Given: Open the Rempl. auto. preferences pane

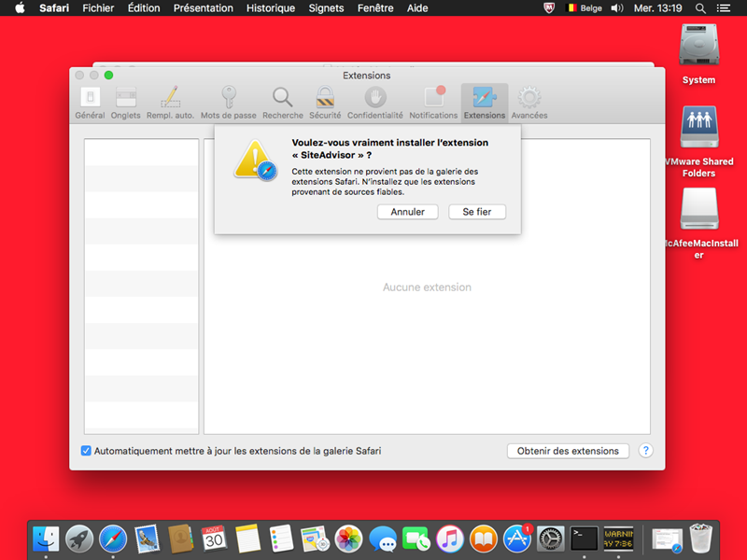Looking at the screenshot, I should pos(170,103).
